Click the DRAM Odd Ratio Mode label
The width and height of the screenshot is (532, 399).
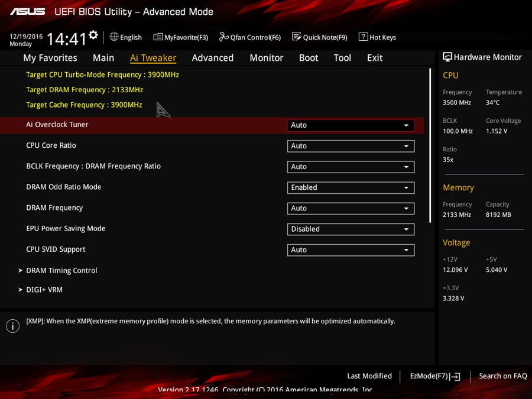tap(63, 187)
